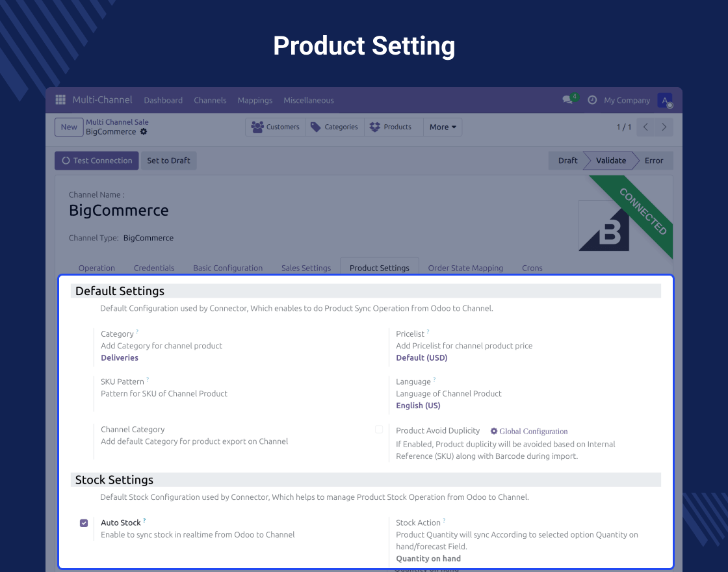Click the New button
Viewport: 728px width, 572px height.
pos(69,127)
